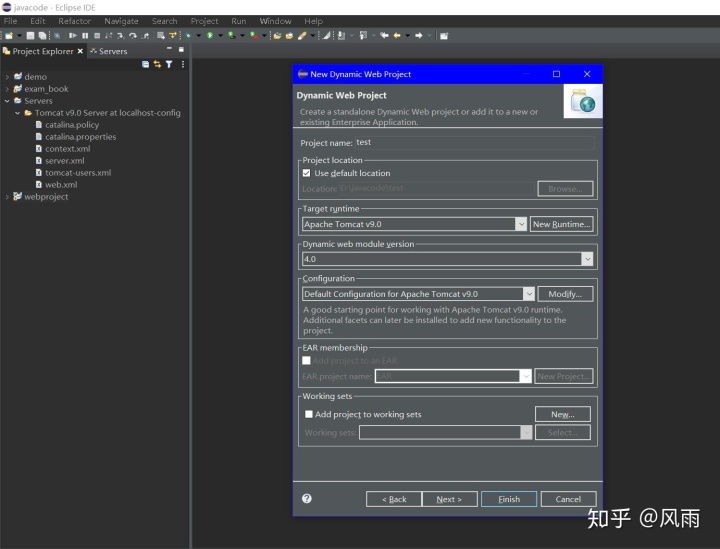Screen dimensions: 720x549
Task: Open the Project Explorer filter icon
Action: [169, 64]
